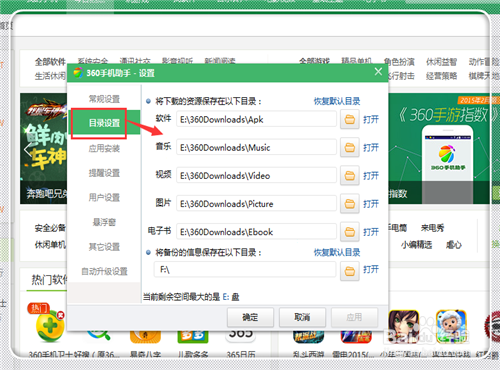Open 休闲益智 game category
Viewport: 500px width, 370px height.
tap(442, 62)
